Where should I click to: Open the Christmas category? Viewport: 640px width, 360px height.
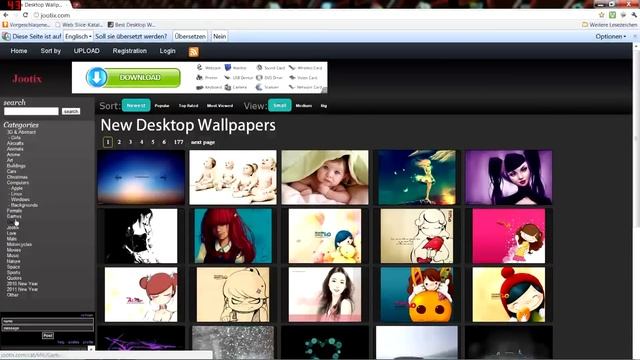(17, 177)
